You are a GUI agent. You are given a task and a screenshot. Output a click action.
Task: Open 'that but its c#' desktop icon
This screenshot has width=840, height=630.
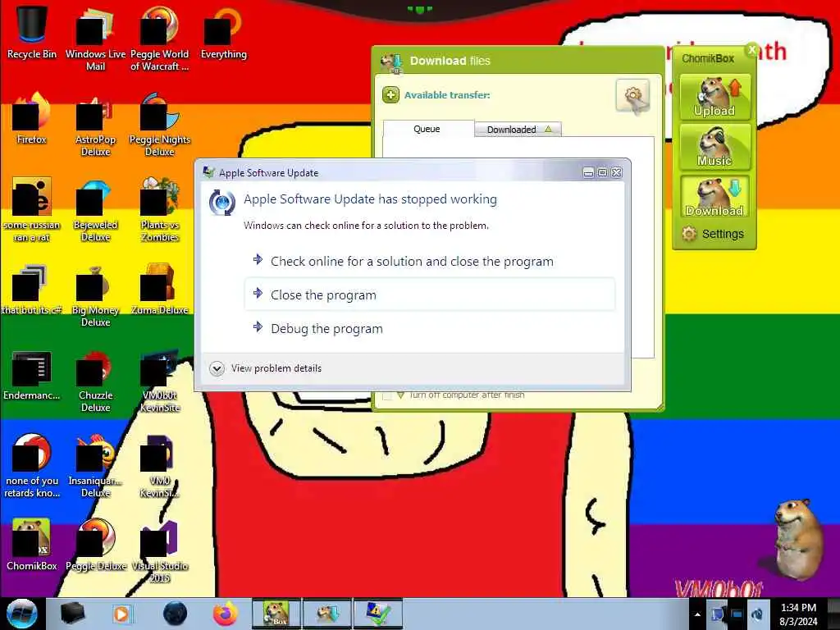pyautogui.click(x=32, y=288)
